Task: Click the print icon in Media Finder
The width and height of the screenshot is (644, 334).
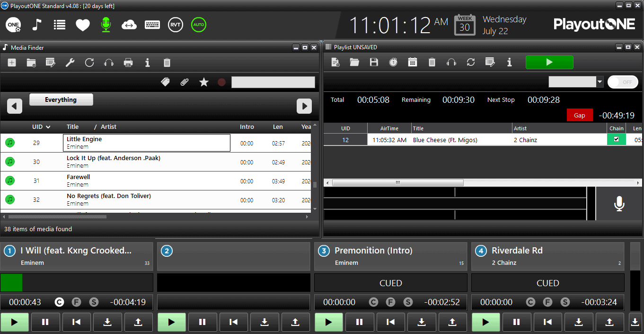Action: tap(128, 62)
